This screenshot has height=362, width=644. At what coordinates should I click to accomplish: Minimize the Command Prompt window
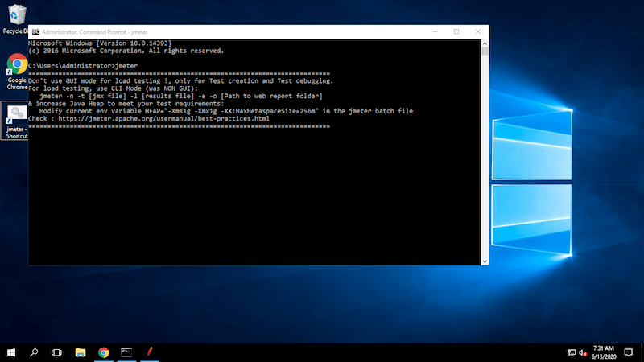pyautogui.click(x=435, y=32)
